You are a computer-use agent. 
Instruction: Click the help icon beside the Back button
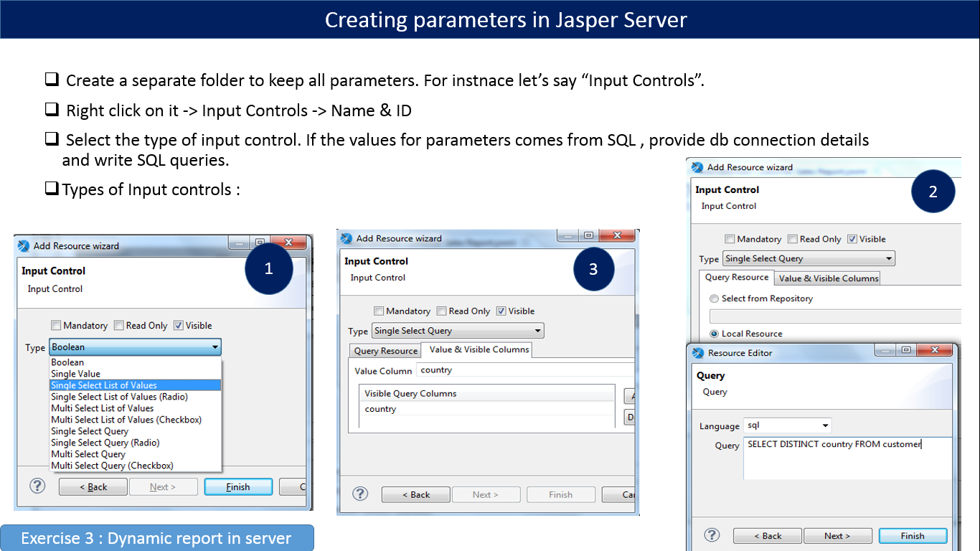tap(359, 494)
